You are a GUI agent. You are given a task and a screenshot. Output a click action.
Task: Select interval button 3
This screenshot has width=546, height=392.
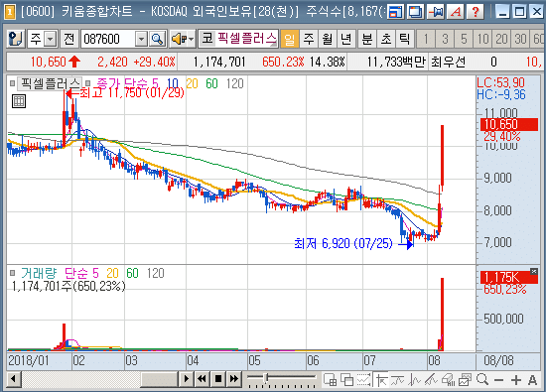click(x=445, y=39)
